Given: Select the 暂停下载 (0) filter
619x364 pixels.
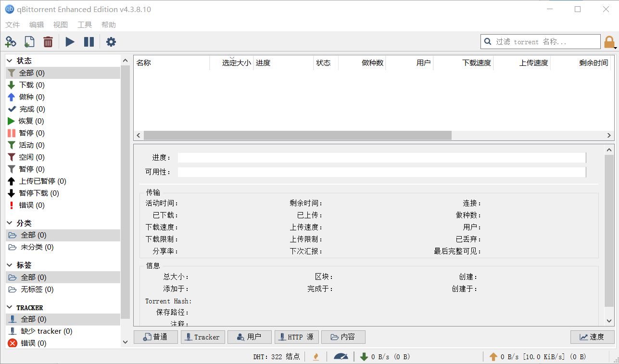Looking at the screenshot, I should 63,193.
